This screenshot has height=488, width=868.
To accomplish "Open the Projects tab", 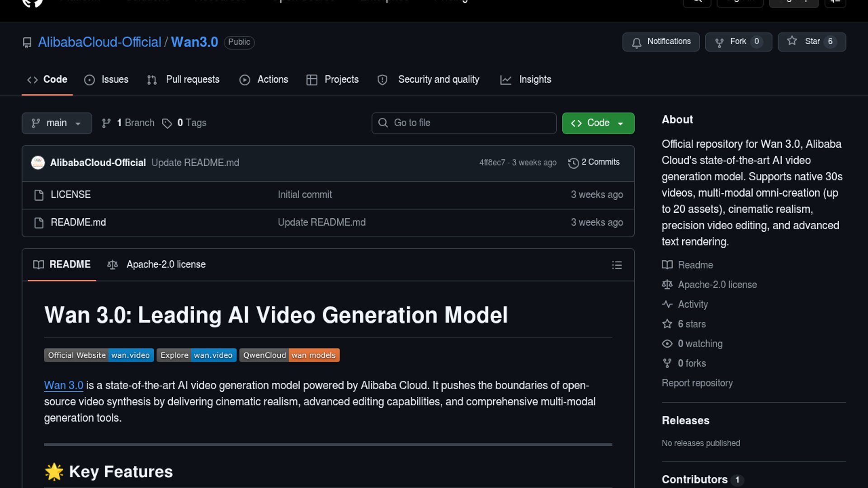I will [332, 80].
